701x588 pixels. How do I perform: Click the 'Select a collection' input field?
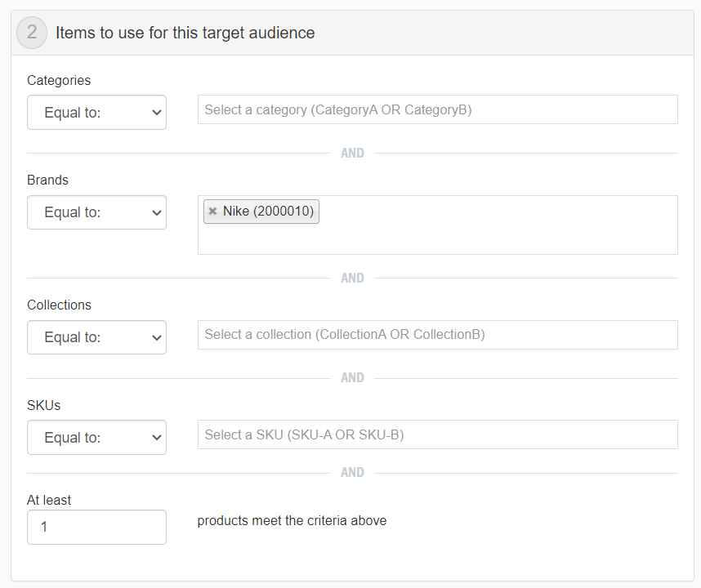[x=437, y=335]
